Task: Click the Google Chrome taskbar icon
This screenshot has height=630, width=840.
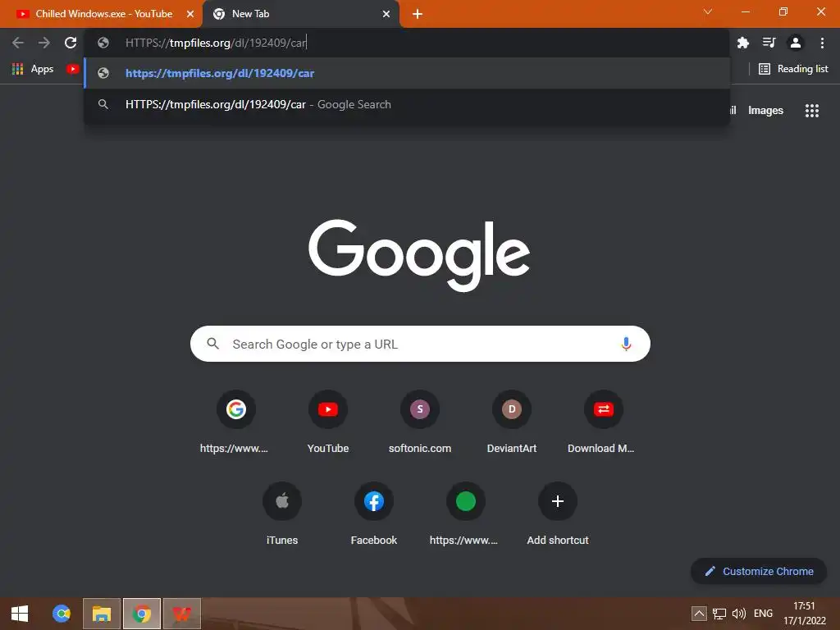Action: [x=141, y=614]
